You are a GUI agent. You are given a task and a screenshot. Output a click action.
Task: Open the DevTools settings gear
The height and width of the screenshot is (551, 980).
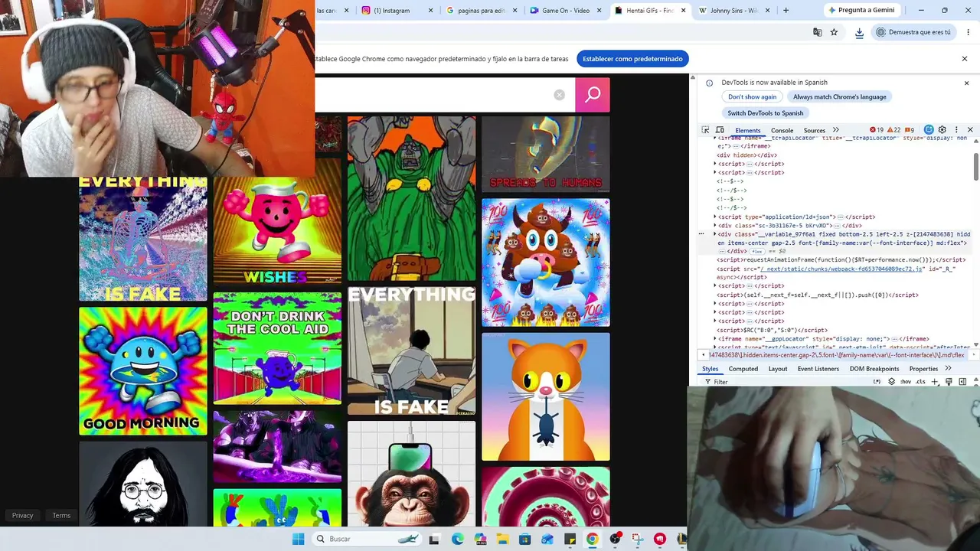[x=942, y=130]
